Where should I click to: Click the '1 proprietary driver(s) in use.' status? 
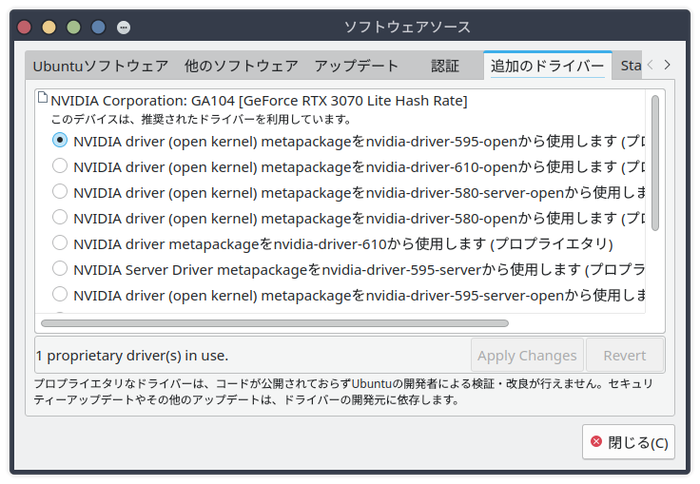point(132,355)
